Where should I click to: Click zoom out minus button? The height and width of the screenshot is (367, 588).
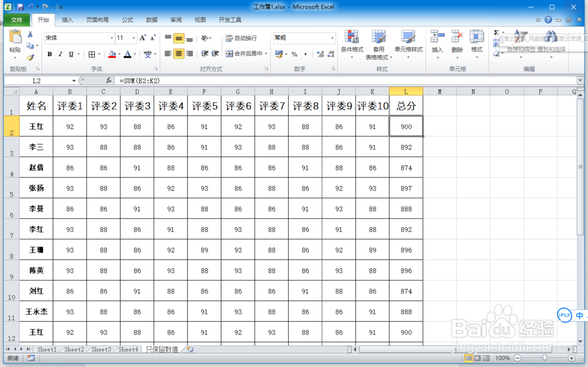pos(517,358)
